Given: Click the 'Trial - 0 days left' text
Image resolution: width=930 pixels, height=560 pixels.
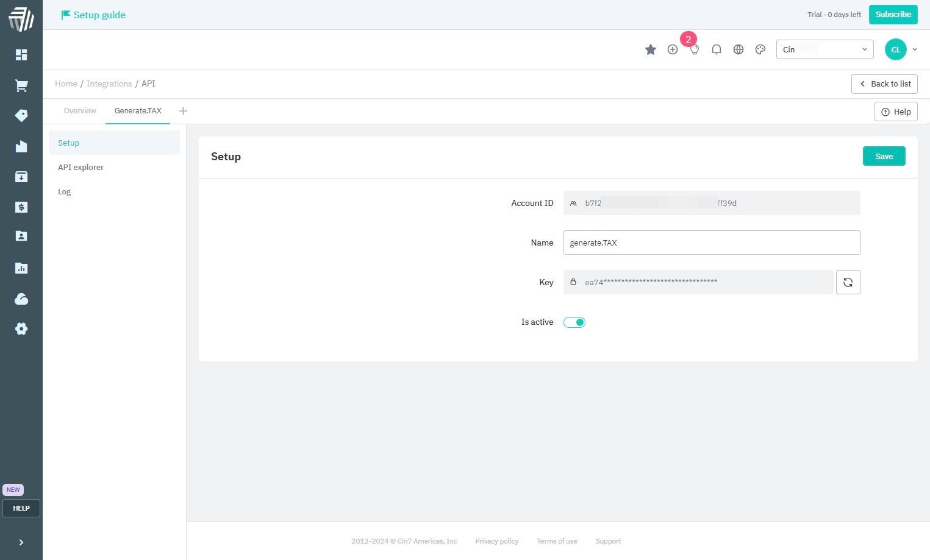Looking at the screenshot, I should [x=834, y=15].
